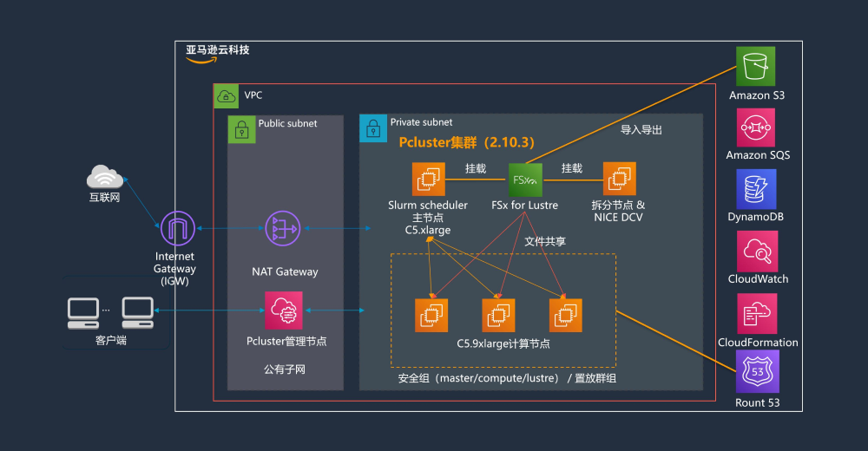Click the 公有子网 label
The height and width of the screenshot is (451, 868).
285,369
